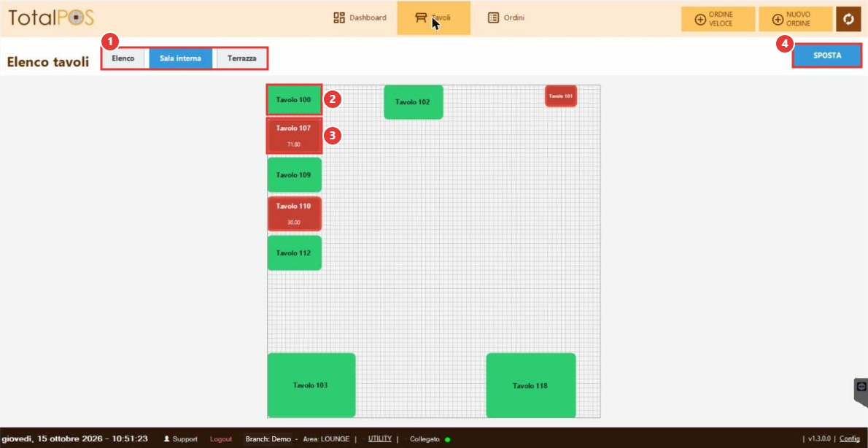Viewport: 868px width, 448px height.
Task: Pick the large Tavolo 103
Action: click(311, 385)
